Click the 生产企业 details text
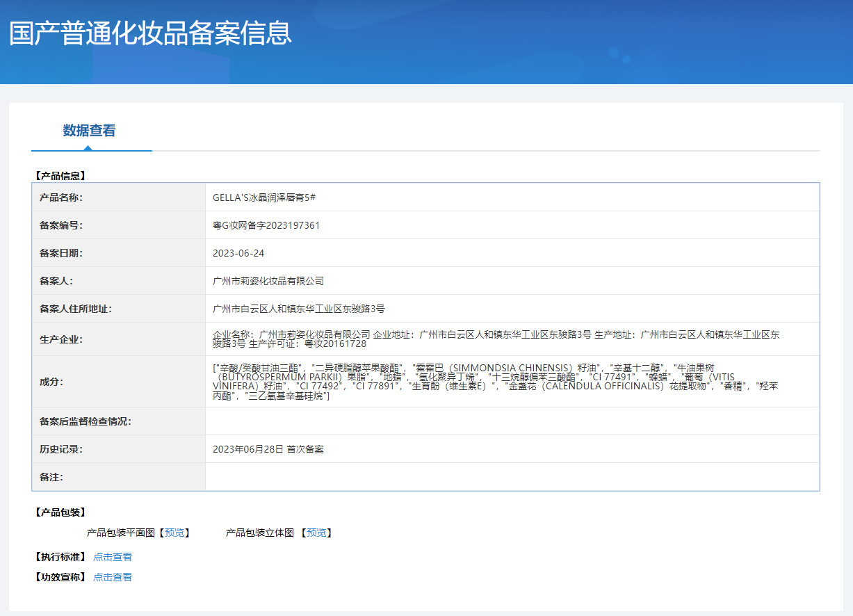Viewport: 853px width, 616px height. click(x=496, y=339)
